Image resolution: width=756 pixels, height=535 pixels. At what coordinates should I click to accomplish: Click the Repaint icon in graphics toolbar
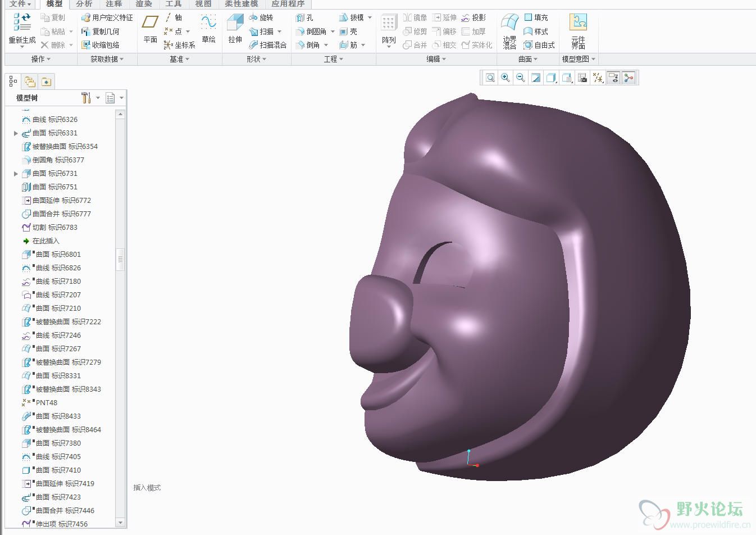point(536,78)
